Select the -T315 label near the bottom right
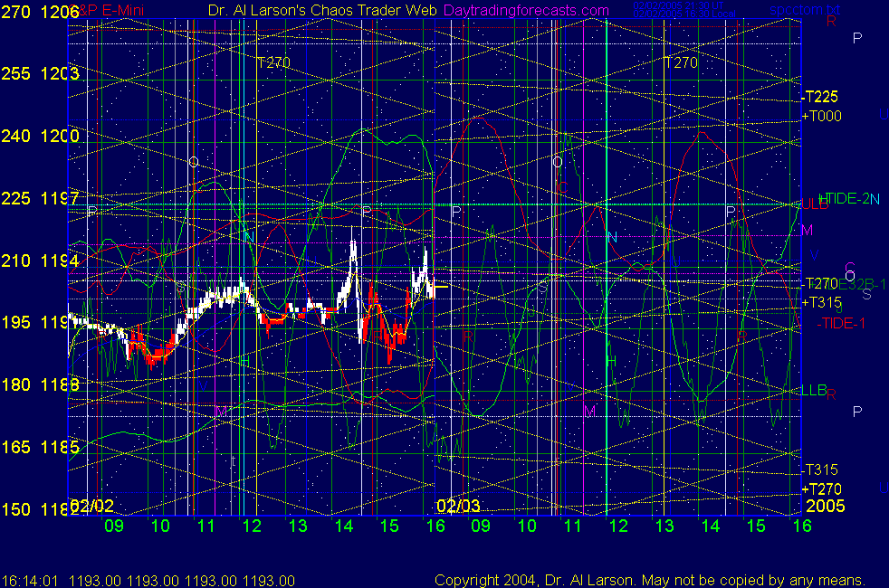889x588 pixels. [820, 470]
